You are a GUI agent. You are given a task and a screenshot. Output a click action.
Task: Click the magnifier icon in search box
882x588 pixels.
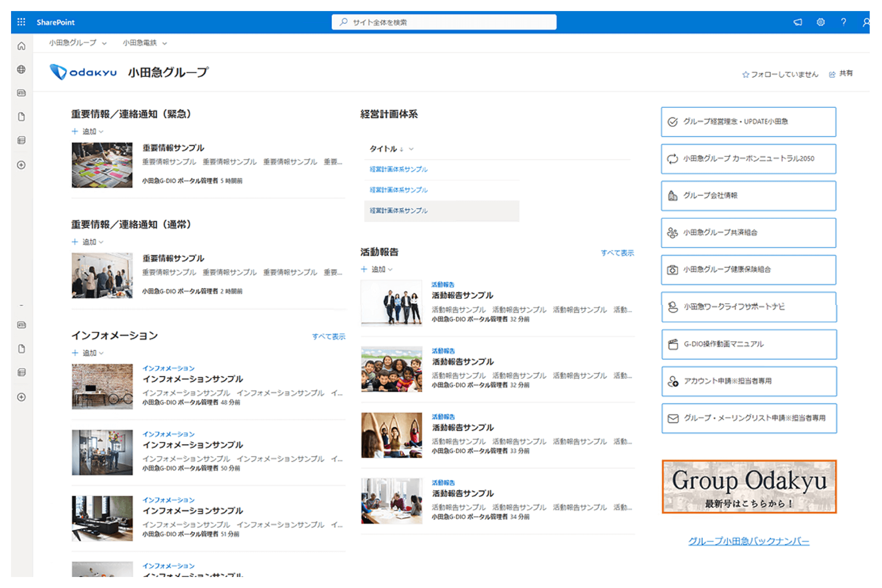344,22
